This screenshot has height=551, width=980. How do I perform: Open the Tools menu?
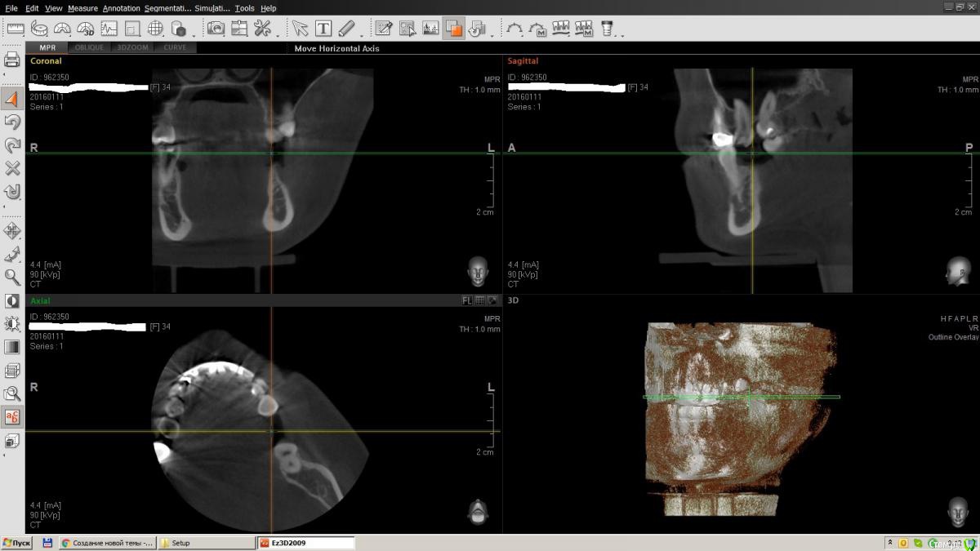pyautogui.click(x=244, y=8)
